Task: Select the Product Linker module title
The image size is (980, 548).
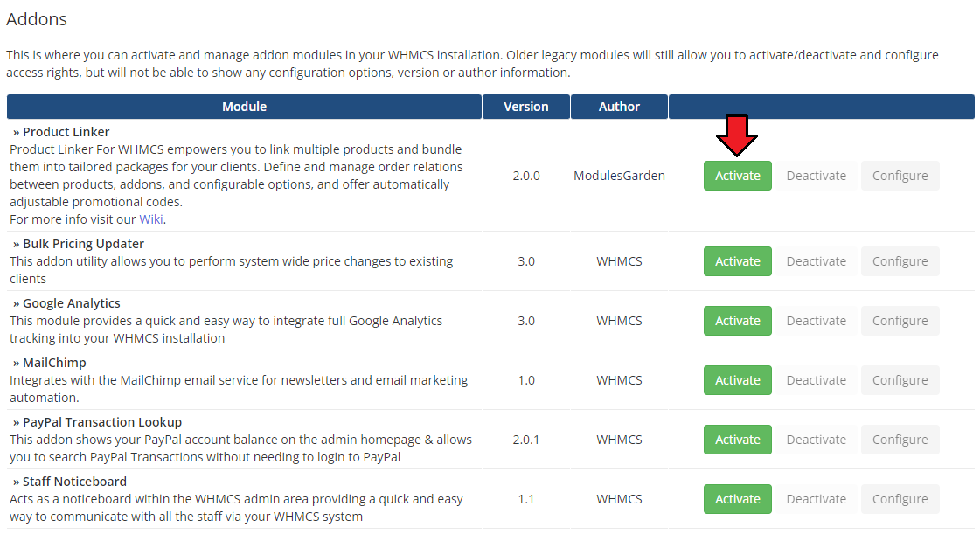Action: [x=66, y=132]
